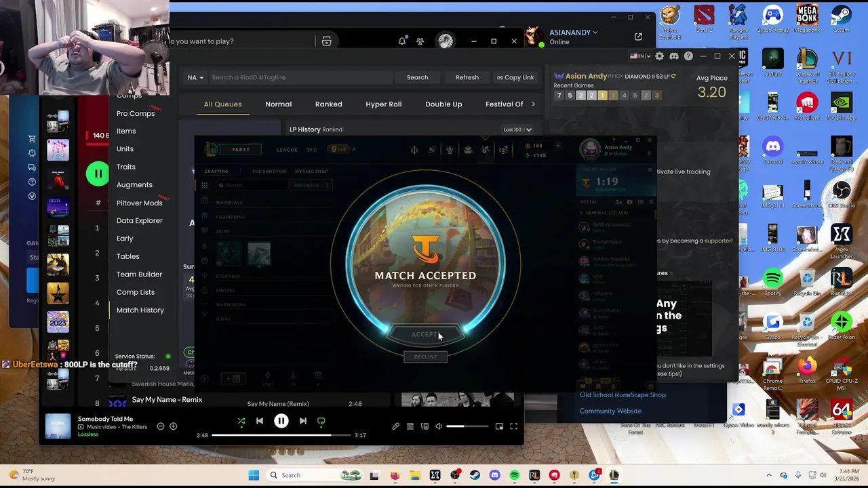868x488 pixels.
Task: Select the Riot Client desktop icon
Action: pos(807,107)
